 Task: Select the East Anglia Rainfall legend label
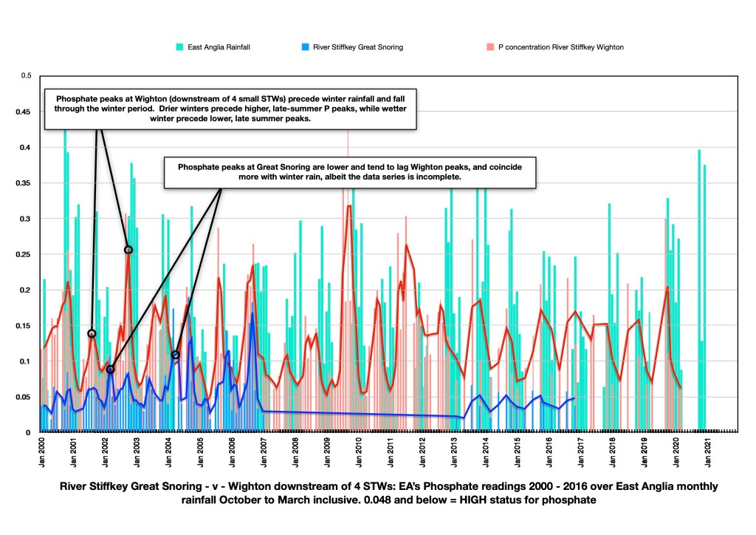click(218, 47)
